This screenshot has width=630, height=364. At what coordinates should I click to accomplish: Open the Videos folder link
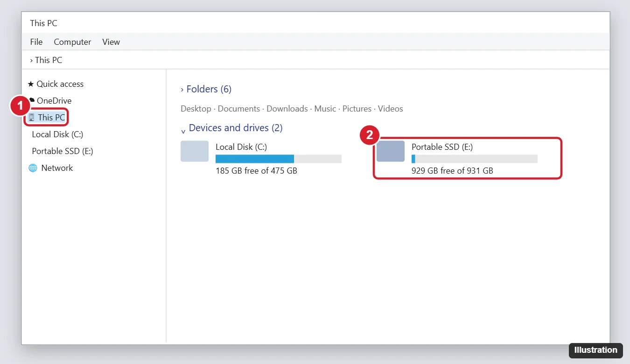click(391, 109)
